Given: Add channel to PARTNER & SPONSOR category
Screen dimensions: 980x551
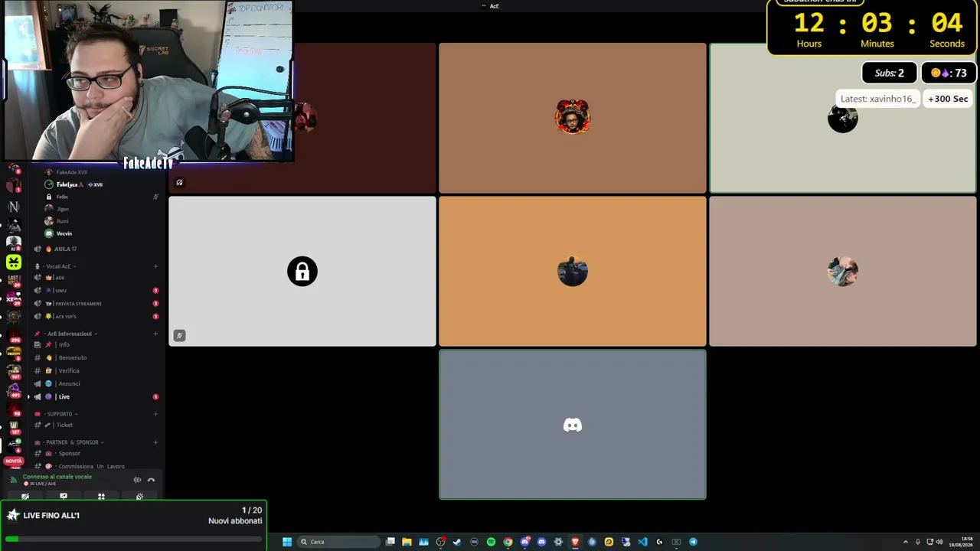Looking at the screenshot, I should [x=155, y=442].
